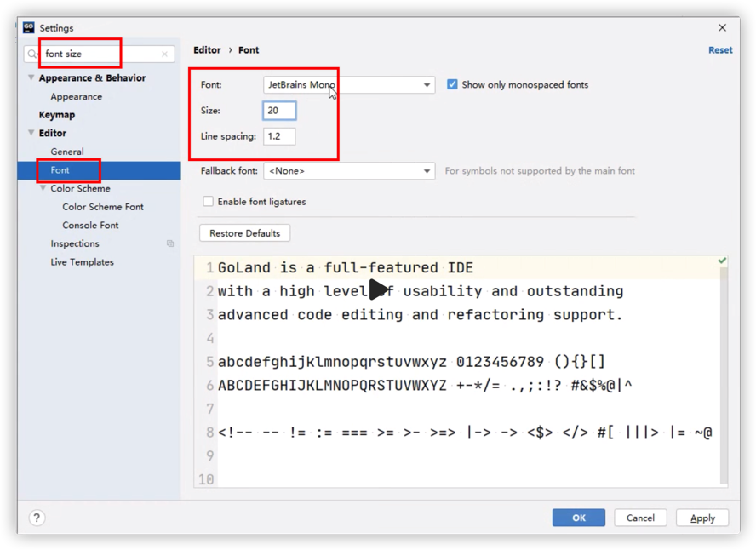Image resolution: width=756 pixels, height=550 pixels.
Task: Collapse the Editor tree section
Action: (31, 133)
